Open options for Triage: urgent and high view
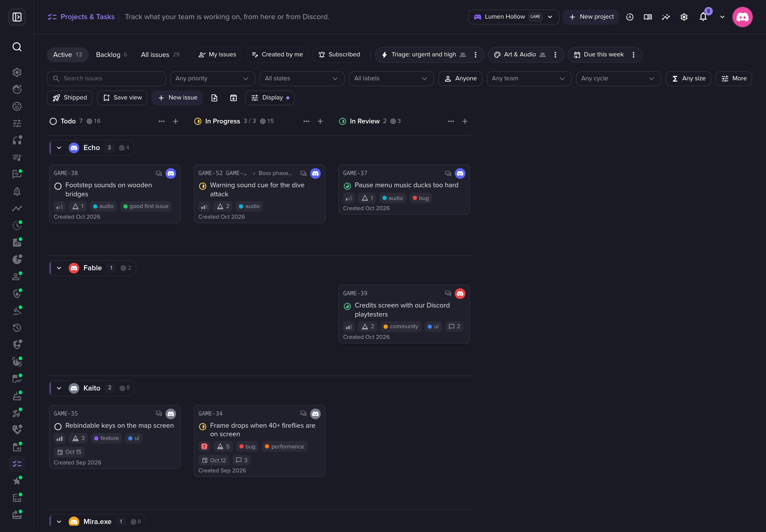Viewport: 766px width, 532px height. coord(476,55)
